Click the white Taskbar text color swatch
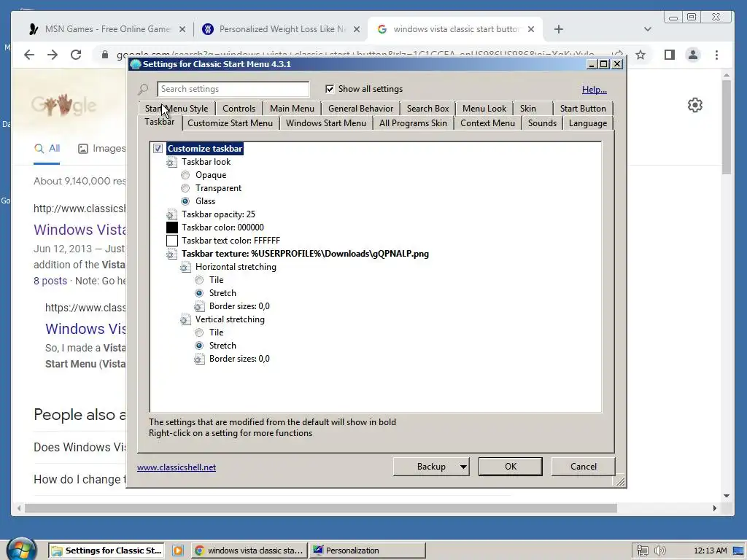Viewport: 747px width, 560px height. [x=172, y=241]
